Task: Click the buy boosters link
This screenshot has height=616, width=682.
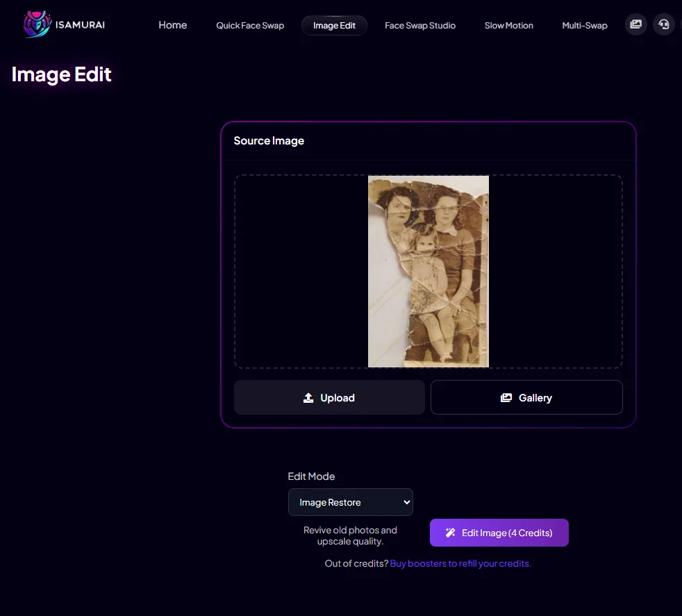Action: 460,563
